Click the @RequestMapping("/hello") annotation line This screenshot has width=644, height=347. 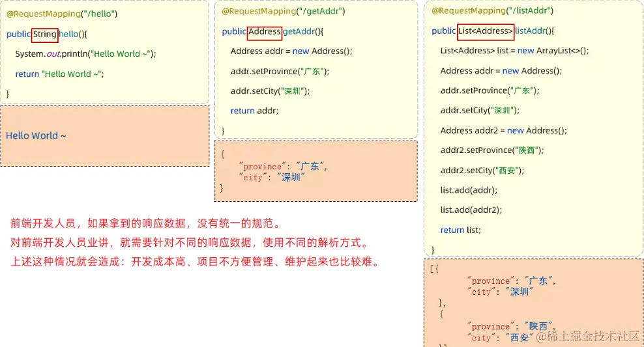pyautogui.click(x=62, y=14)
